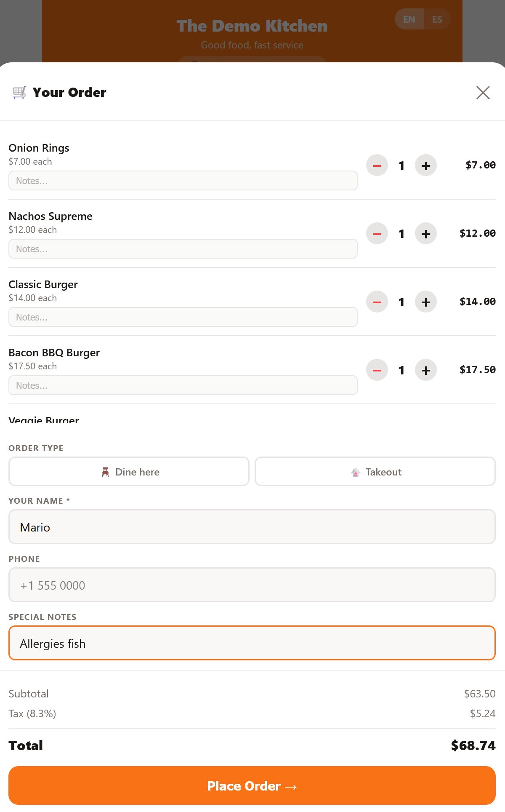Click the $5.24 tax amount
This screenshot has width=505, height=812.
coord(483,713)
